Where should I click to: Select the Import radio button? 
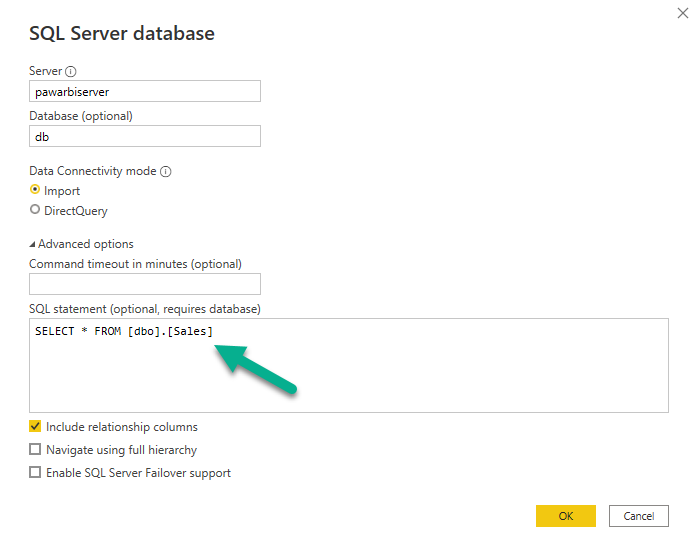(x=35, y=189)
